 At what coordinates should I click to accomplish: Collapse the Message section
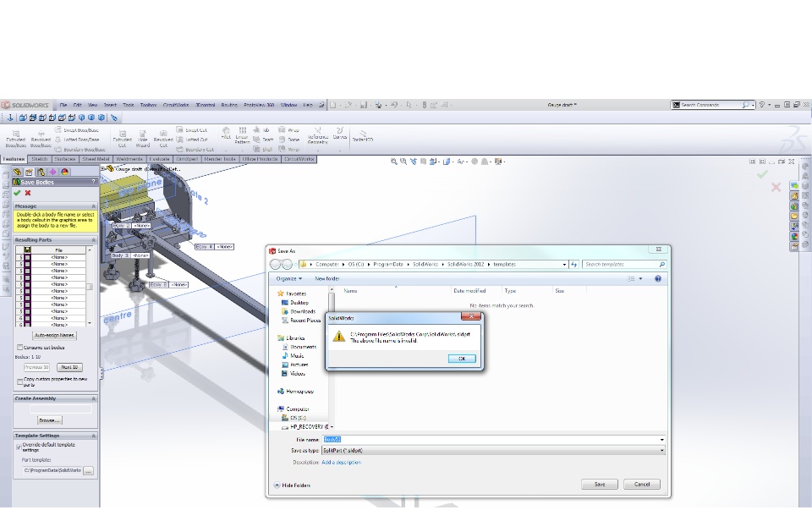pos(94,206)
